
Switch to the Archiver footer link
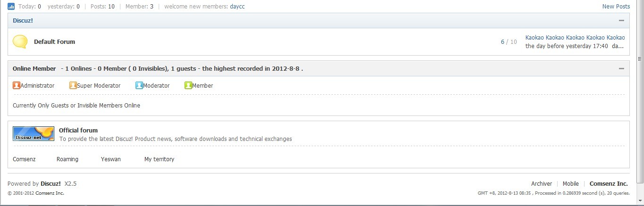pos(542,184)
